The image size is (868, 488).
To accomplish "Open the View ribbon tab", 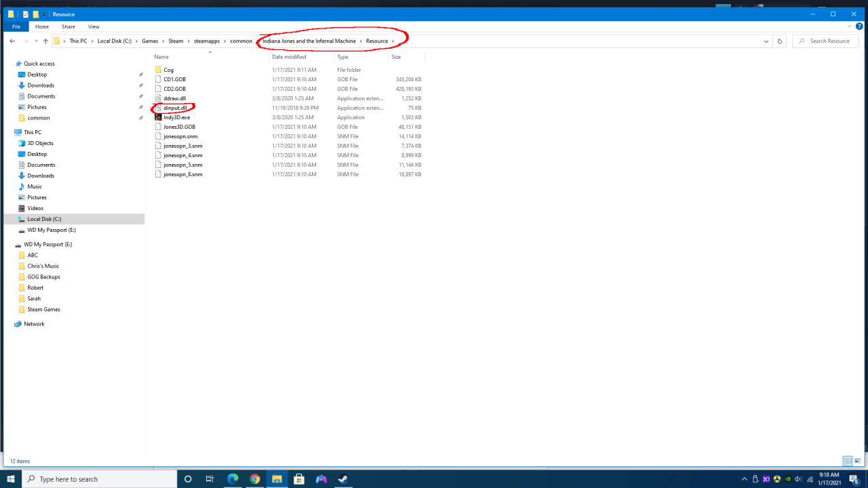I will (x=94, y=26).
